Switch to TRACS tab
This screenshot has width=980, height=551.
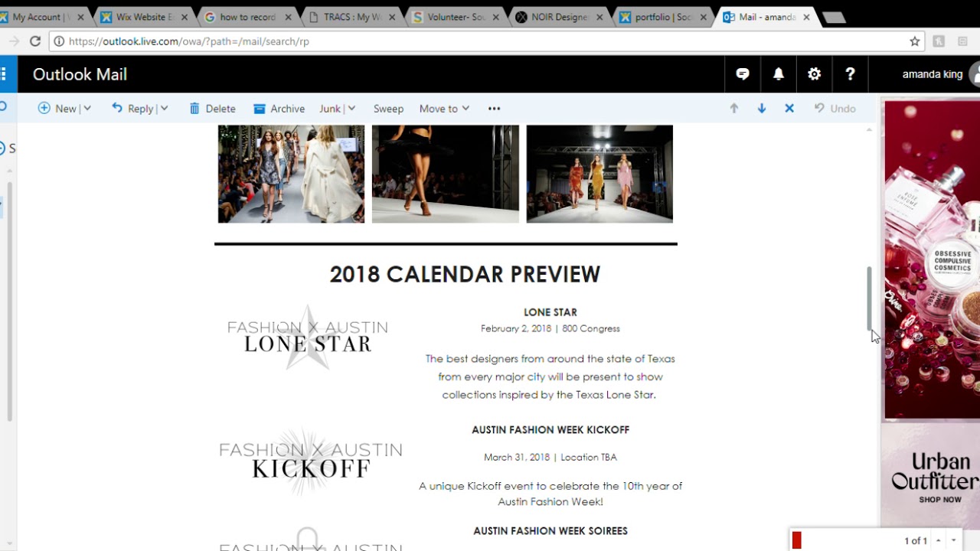[351, 17]
